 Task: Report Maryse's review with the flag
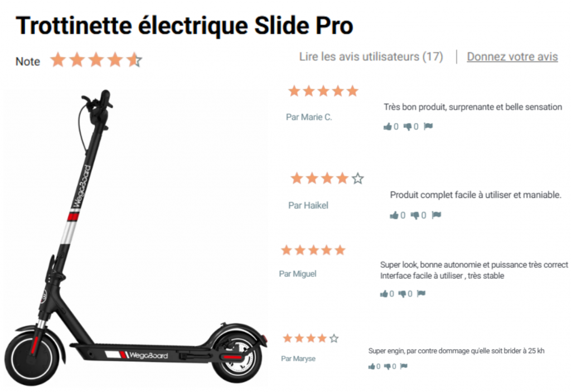point(404,366)
